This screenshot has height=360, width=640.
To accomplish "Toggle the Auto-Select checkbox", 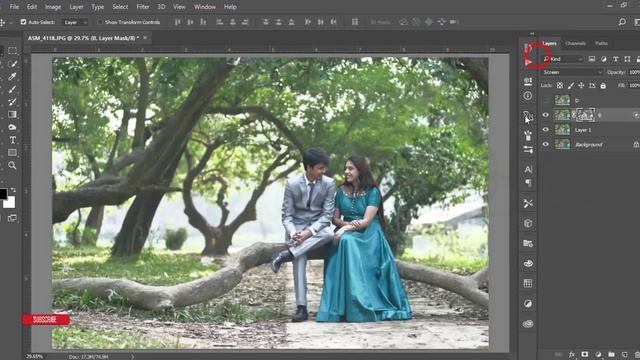I will pos(23,22).
